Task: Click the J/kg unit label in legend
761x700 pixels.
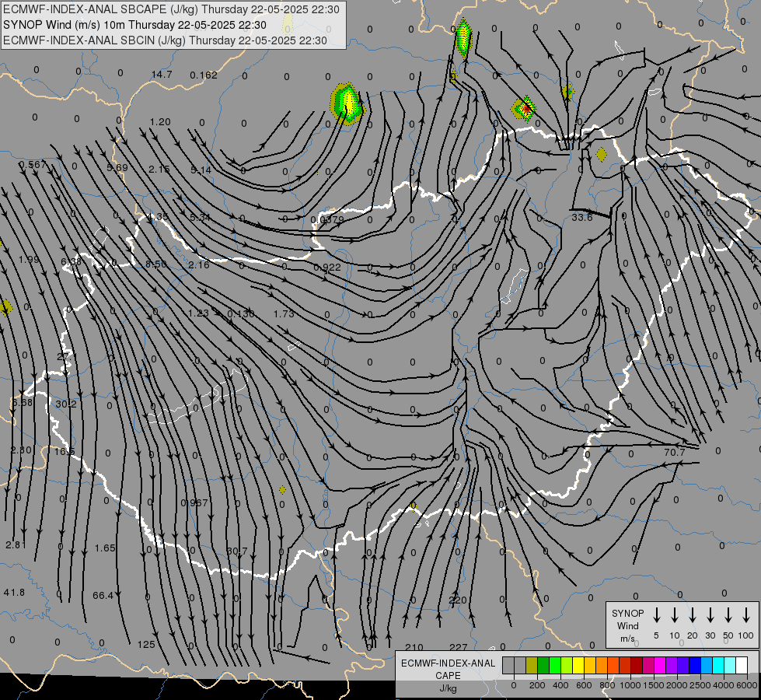Action: [x=448, y=688]
